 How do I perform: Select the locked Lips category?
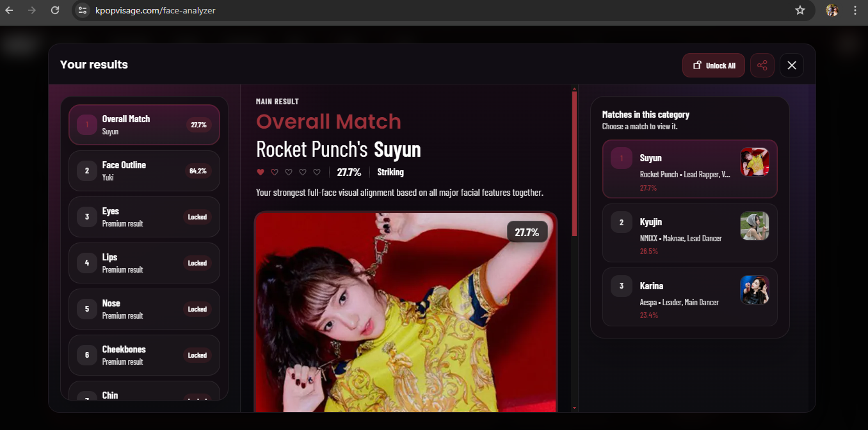pyautogui.click(x=144, y=263)
